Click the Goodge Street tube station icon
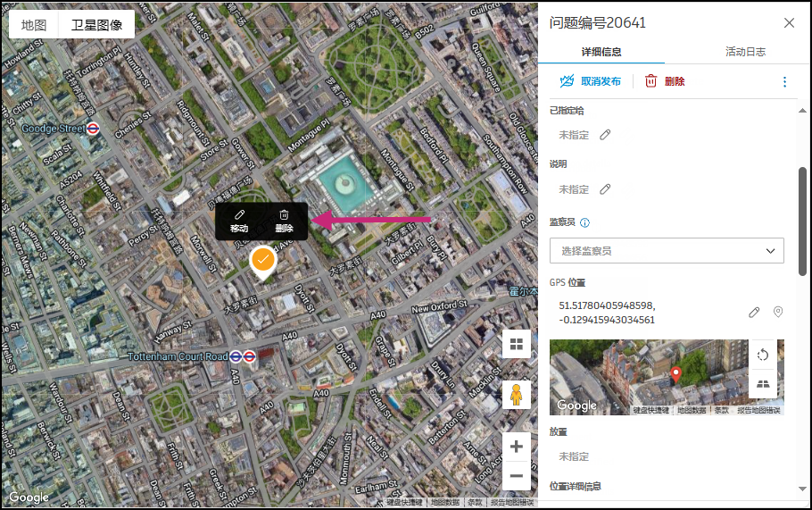The image size is (812, 510). (93, 129)
